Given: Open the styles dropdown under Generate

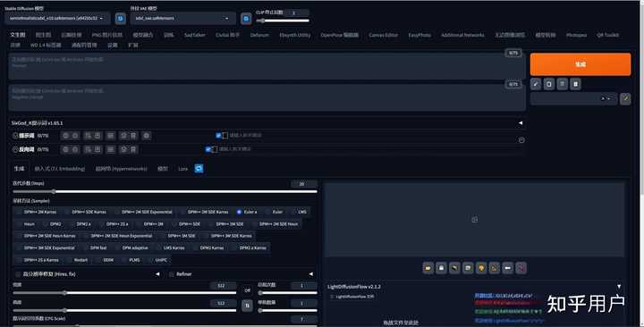Looking at the screenshot, I should (x=573, y=98).
